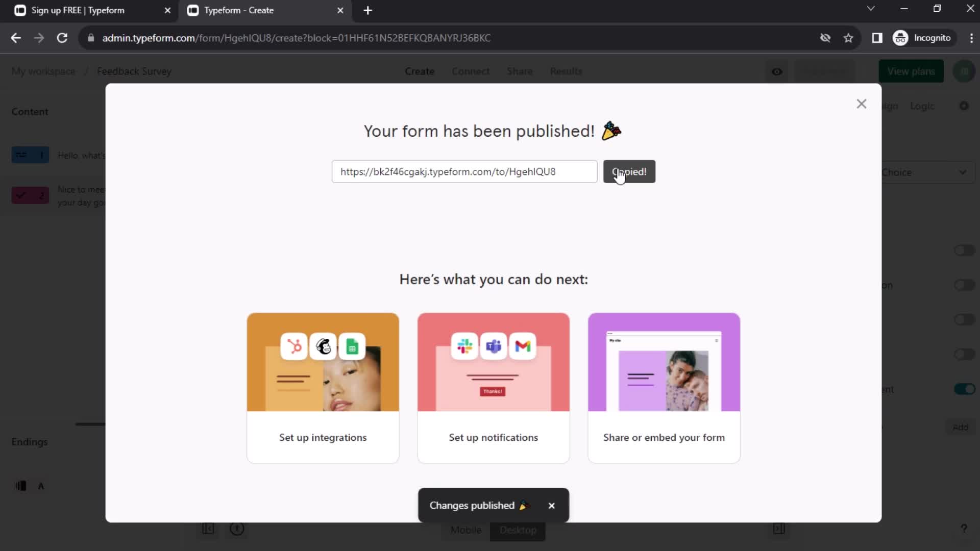The image size is (980, 551).
Task: Click the Slack notification icon
Action: tap(464, 346)
